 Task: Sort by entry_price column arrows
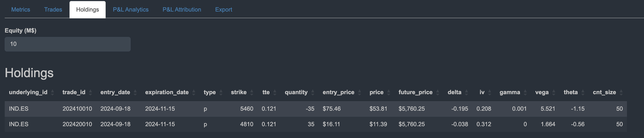pos(359,92)
